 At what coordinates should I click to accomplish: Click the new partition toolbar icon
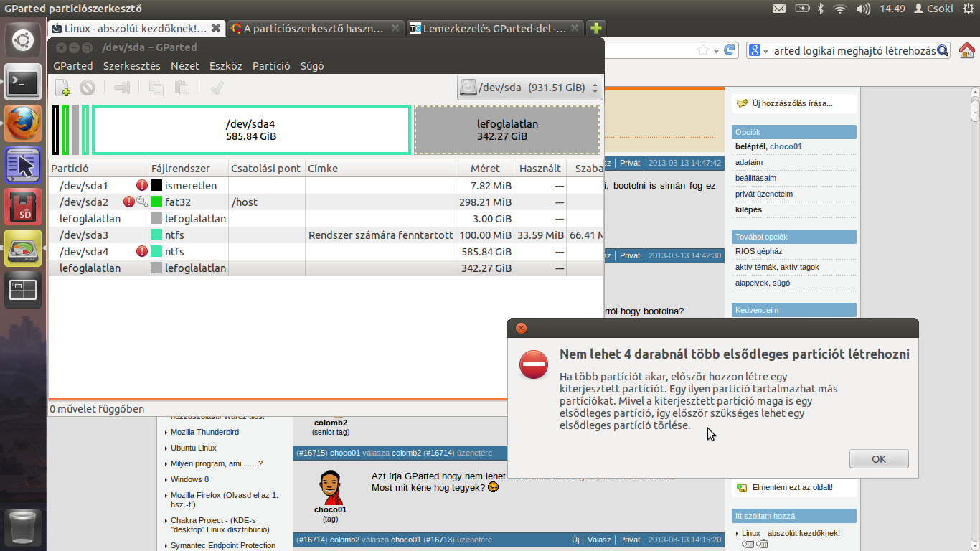62,88
